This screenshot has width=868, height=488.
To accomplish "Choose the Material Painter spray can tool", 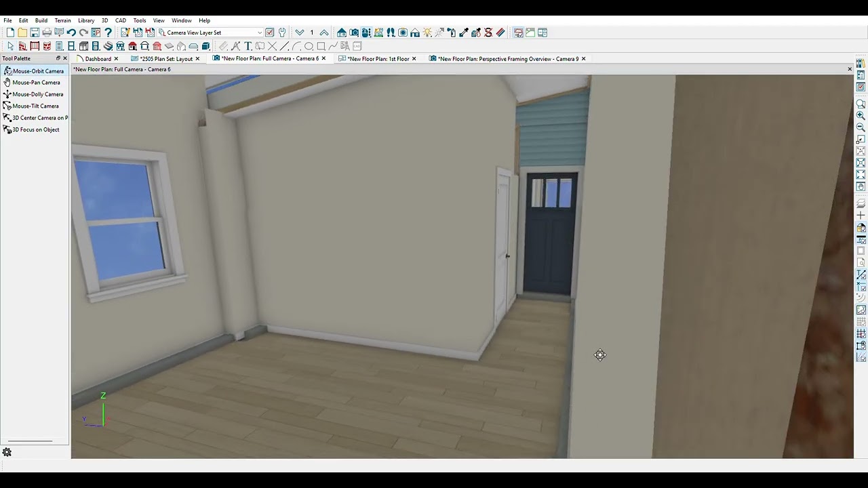I will (452, 33).
